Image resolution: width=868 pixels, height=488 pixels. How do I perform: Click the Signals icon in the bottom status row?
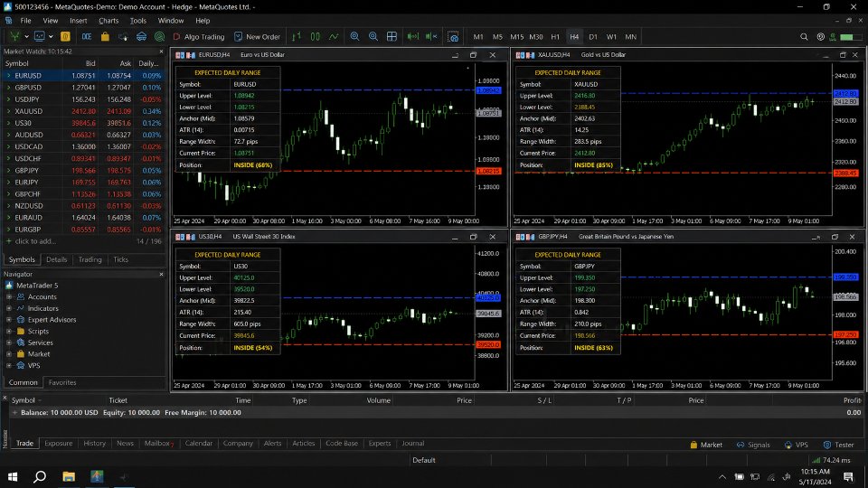click(741, 445)
